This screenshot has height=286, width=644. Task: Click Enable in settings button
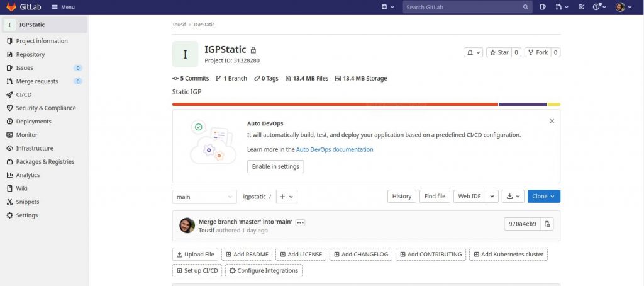[x=275, y=167]
